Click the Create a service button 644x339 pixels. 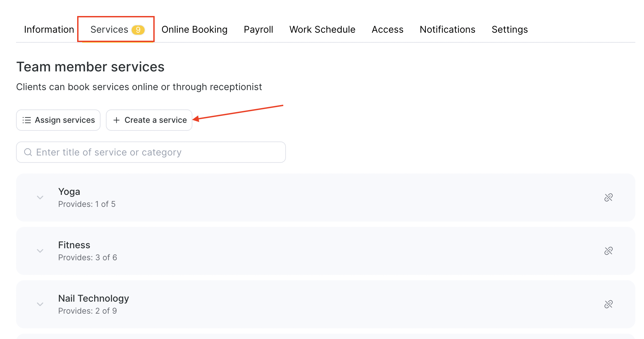149,120
